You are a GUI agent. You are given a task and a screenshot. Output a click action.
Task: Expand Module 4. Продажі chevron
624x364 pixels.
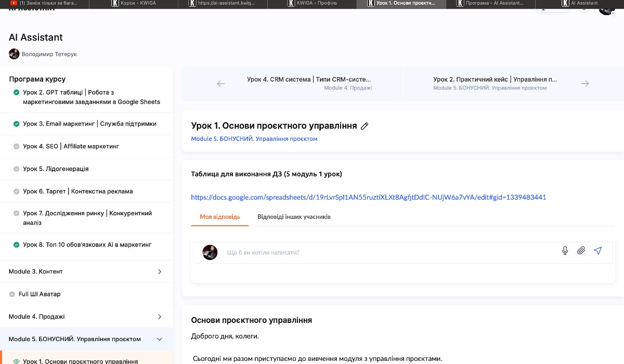(x=160, y=317)
